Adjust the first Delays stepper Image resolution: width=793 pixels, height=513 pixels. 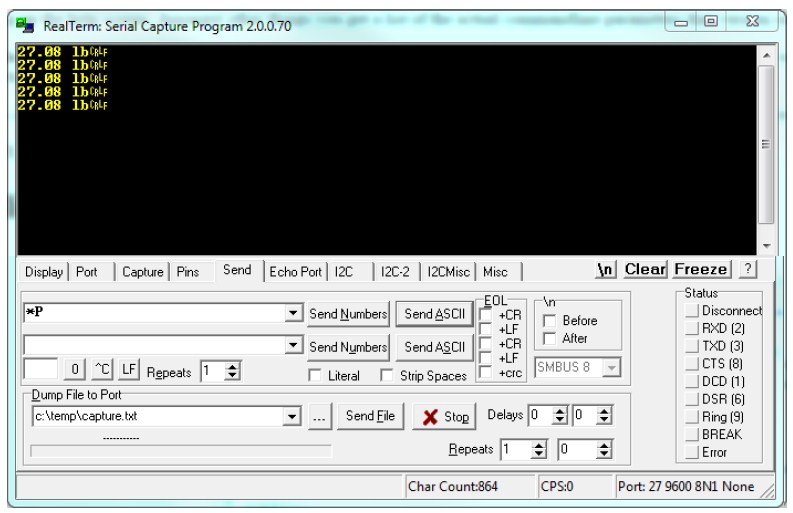(560, 416)
